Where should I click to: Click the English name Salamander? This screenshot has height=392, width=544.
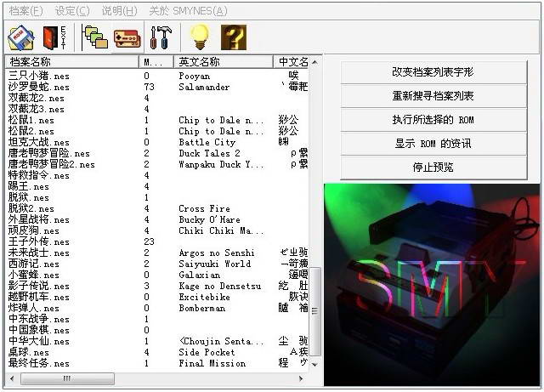[204, 87]
